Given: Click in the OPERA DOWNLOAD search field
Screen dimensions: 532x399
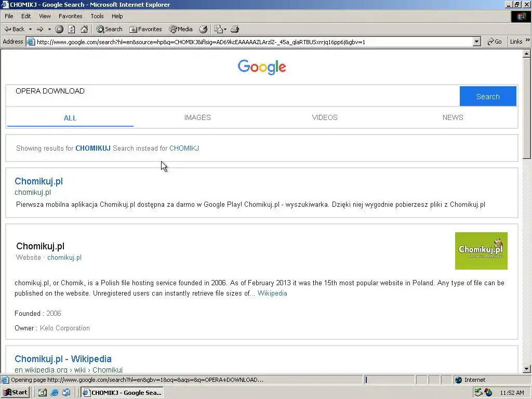Looking at the screenshot, I should pos(233,96).
